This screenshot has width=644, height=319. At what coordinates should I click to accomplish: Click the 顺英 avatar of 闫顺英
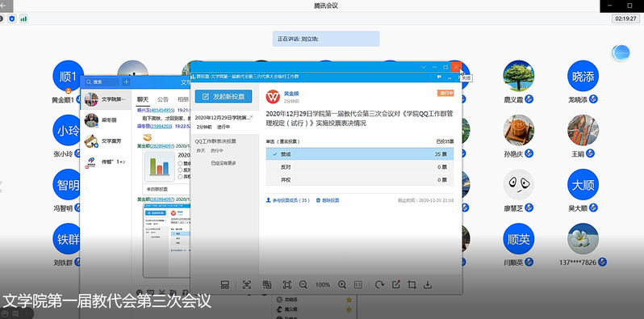click(519, 239)
